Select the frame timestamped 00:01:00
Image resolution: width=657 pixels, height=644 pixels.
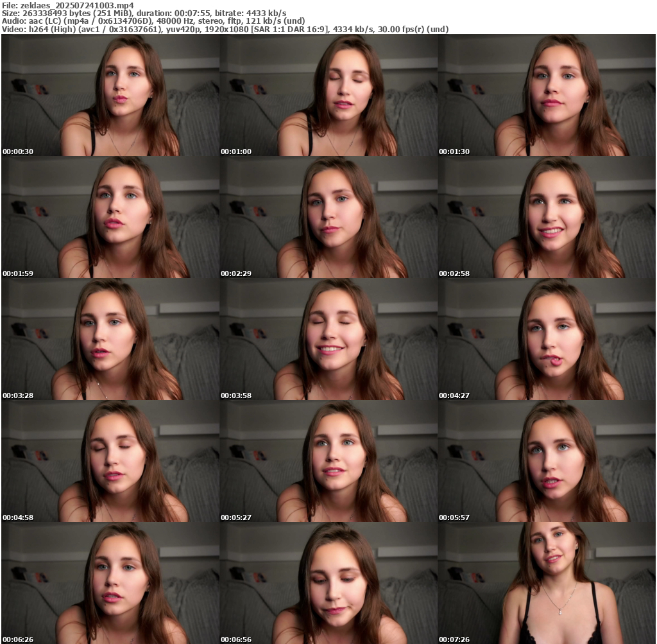point(328,95)
